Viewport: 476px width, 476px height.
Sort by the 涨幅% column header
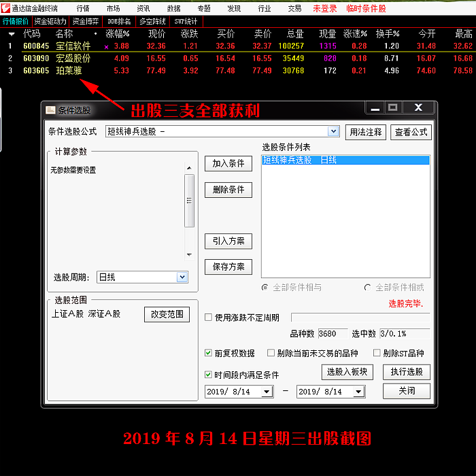pyautogui.click(x=118, y=34)
